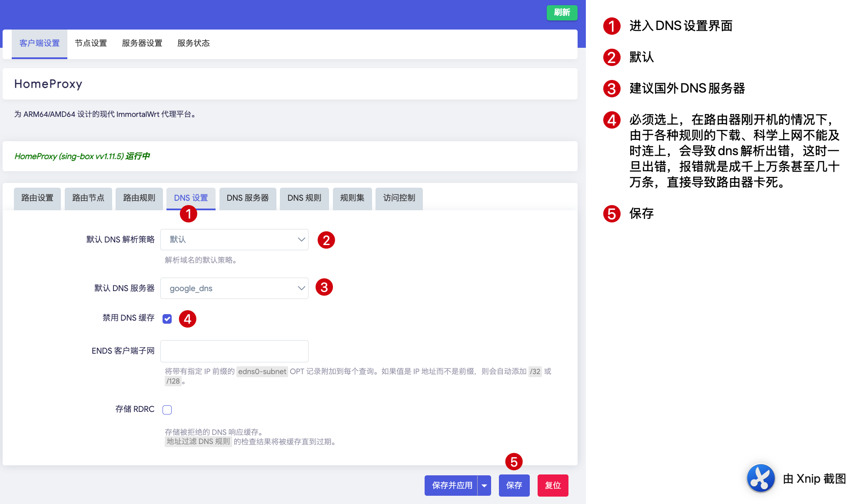Click the HomeProxy sing-box 运行中 status text
This screenshot has height=504, width=864.
coord(82,156)
